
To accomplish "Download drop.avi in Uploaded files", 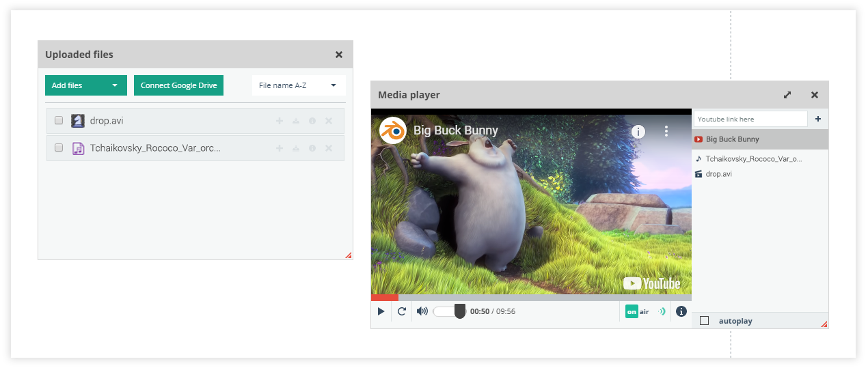I will (296, 121).
